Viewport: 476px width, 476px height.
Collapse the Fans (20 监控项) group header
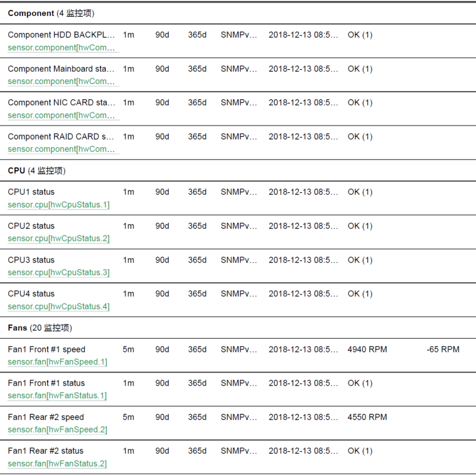coord(40,328)
